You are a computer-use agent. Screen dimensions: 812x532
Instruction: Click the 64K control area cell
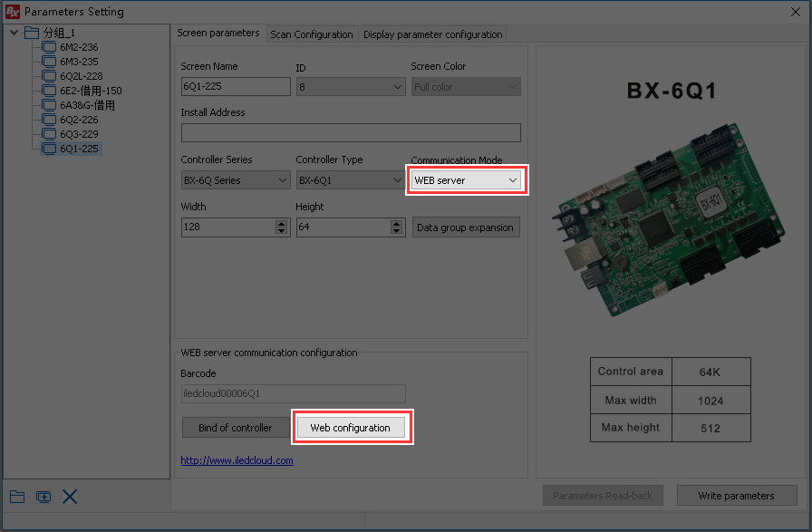pos(710,372)
